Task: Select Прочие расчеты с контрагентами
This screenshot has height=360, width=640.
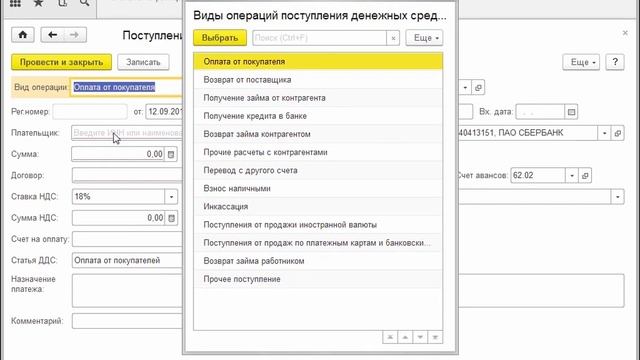Action: [318, 152]
